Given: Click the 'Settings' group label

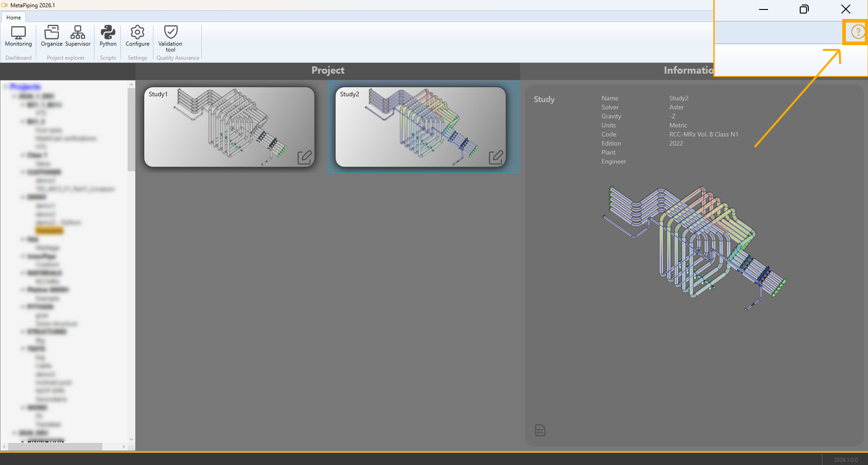Looking at the screenshot, I should click(138, 58).
